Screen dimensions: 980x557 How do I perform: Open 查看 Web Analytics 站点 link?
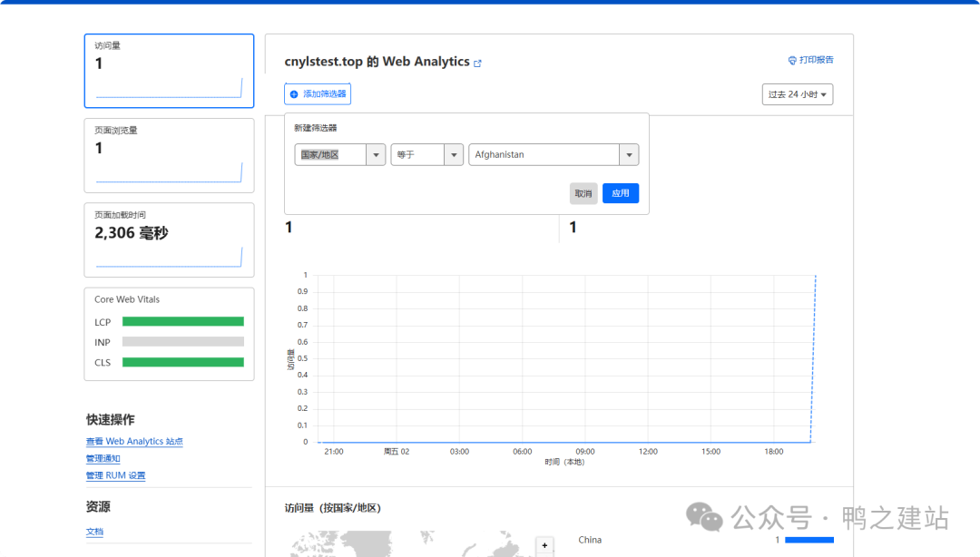[x=134, y=442]
